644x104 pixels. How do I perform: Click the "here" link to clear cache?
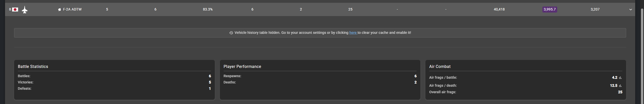pyautogui.click(x=353, y=33)
